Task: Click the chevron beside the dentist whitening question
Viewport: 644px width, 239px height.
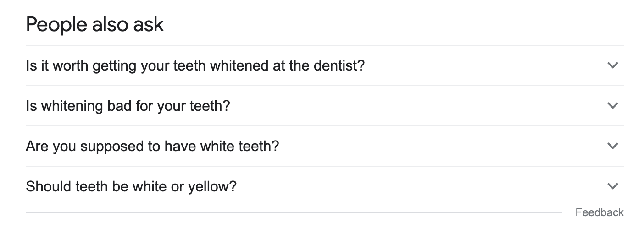Action: pyautogui.click(x=612, y=65)
